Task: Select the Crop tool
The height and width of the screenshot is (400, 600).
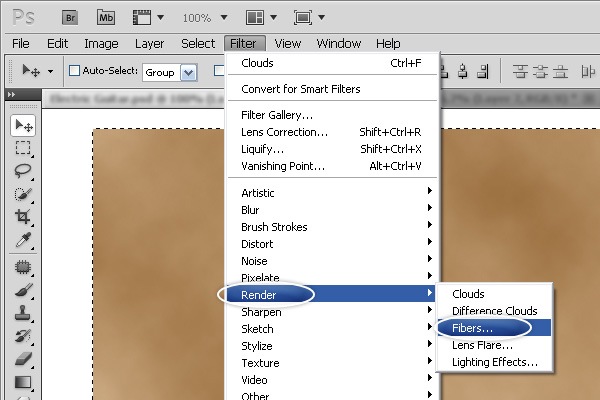Action: 23,217
